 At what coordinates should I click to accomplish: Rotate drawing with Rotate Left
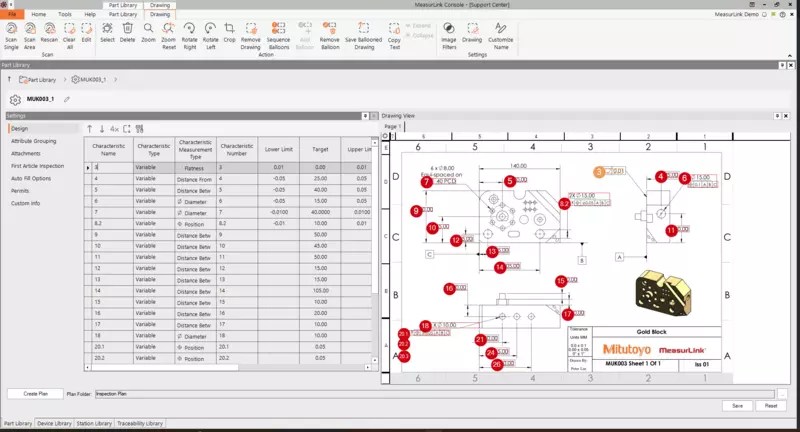pos(210,35)
